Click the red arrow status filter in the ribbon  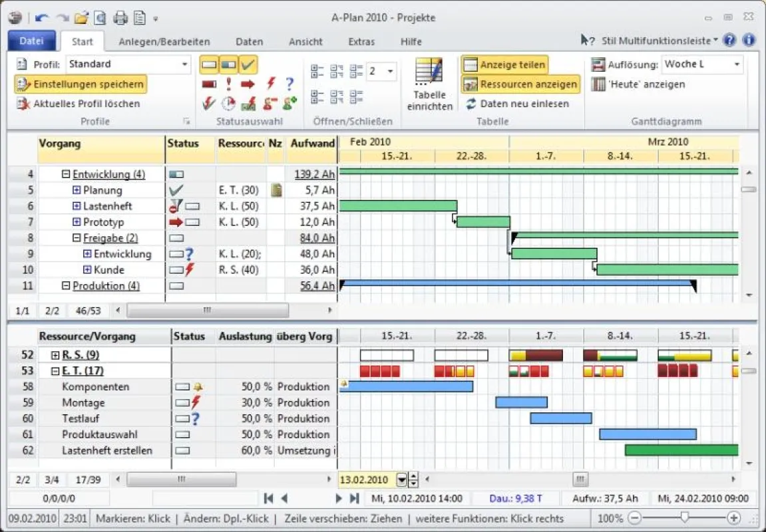click(x=248, y=84)
